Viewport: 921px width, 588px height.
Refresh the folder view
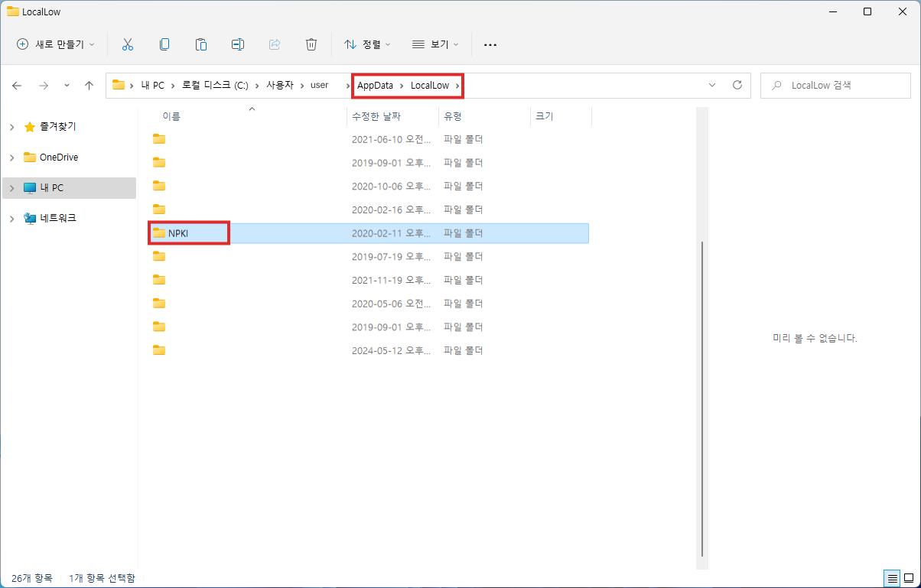tap(737, 85)
